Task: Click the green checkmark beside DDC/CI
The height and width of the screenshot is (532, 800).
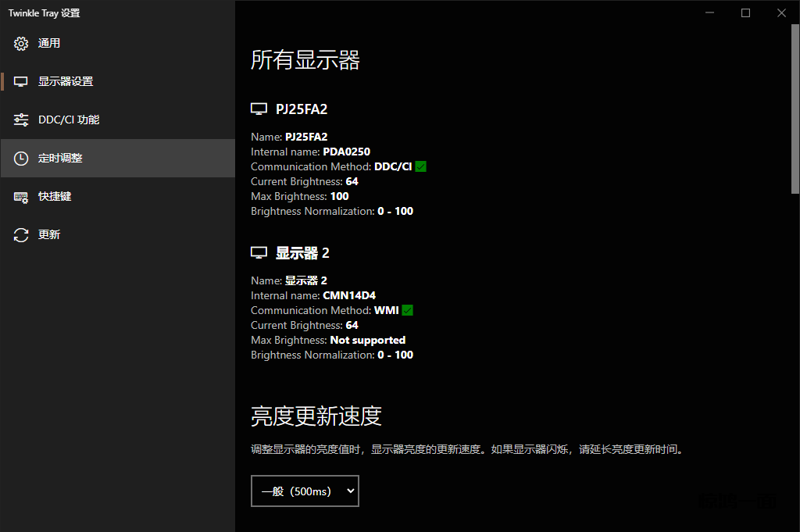Action: pyautogui.click(x=421, y=166)
